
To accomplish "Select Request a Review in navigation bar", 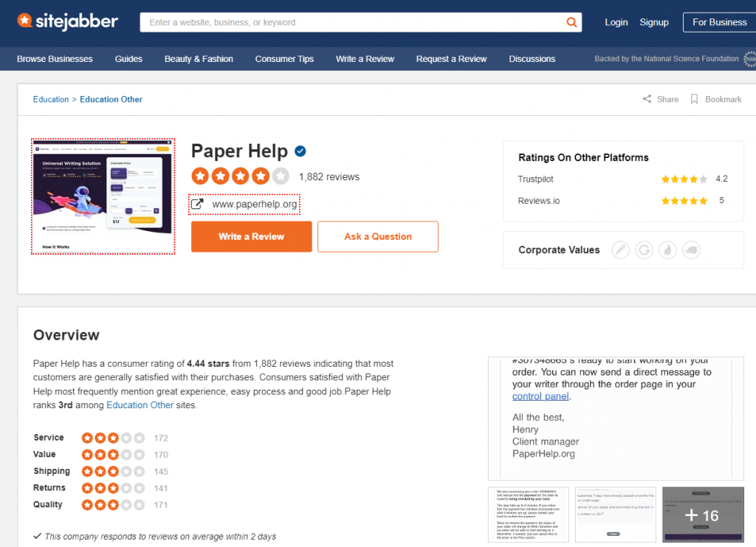I will coord(451,59).
